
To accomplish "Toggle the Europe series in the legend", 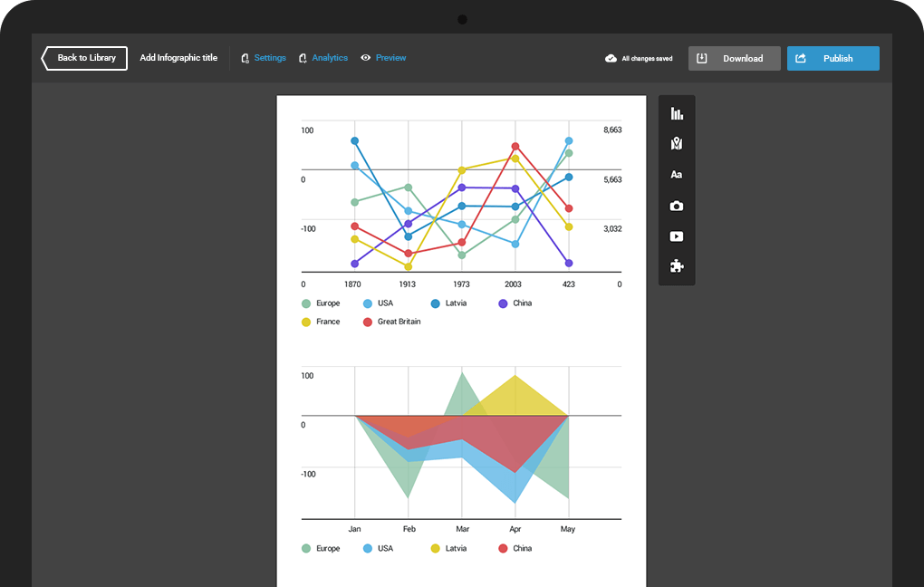I will tap(322, 303).
